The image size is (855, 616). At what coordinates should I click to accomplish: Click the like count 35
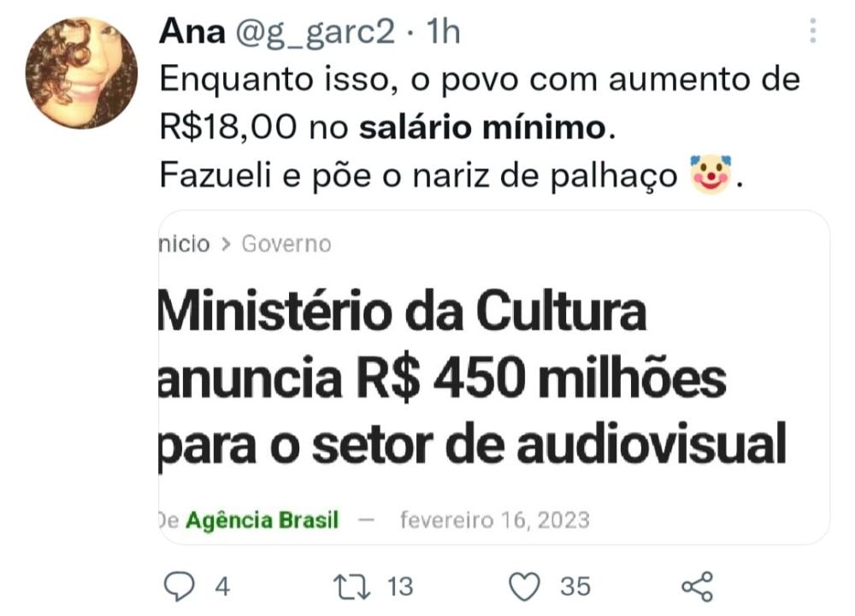click(x=575, y=587)
